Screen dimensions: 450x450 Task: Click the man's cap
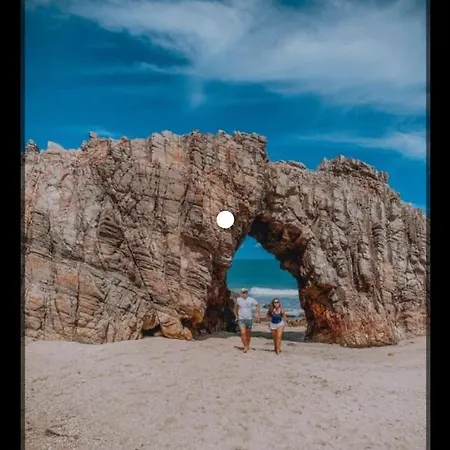tap(244, 290)
